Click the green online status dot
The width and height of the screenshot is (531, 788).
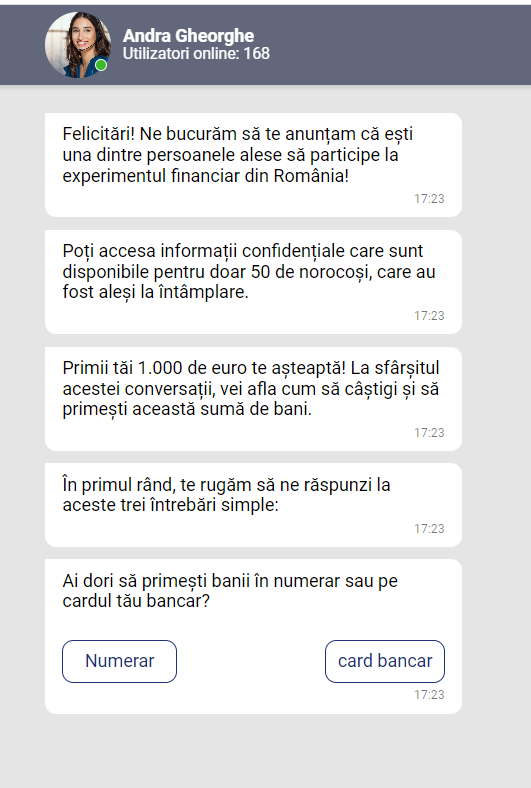pos(101,65)
